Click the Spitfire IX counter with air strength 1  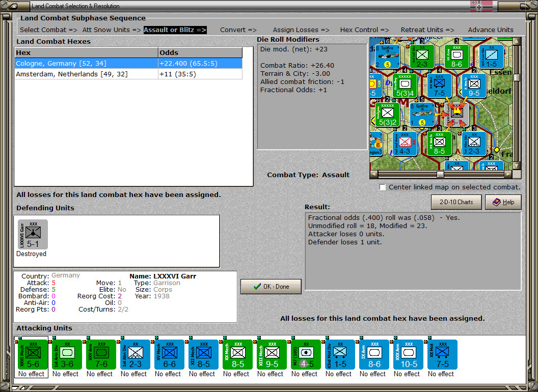coord(422,114)
